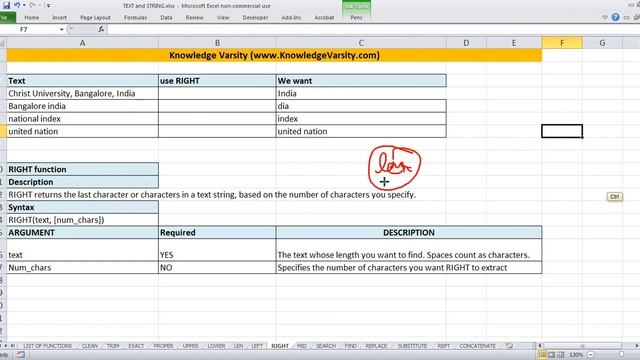This screenshot has height=360, width=640.
Task: Click next-sheet tab scroll arrow
Action: [6, 346]
